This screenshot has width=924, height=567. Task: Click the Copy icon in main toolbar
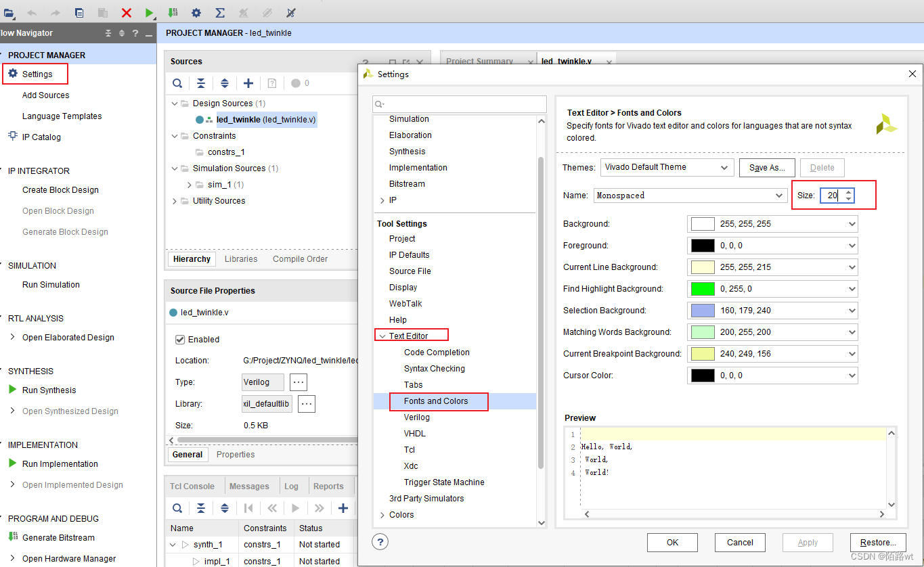tap(80, 12)
